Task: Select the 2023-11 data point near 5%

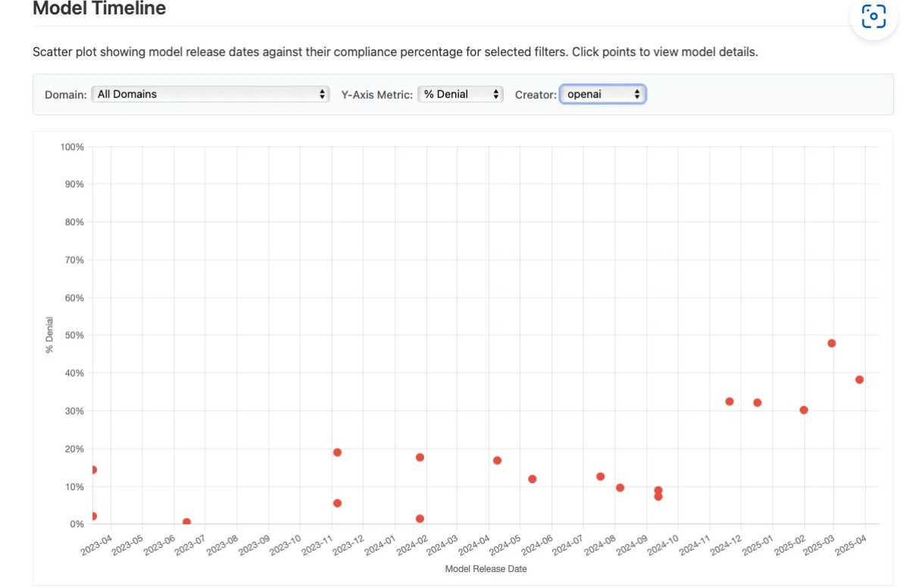Action: (337, 503)
